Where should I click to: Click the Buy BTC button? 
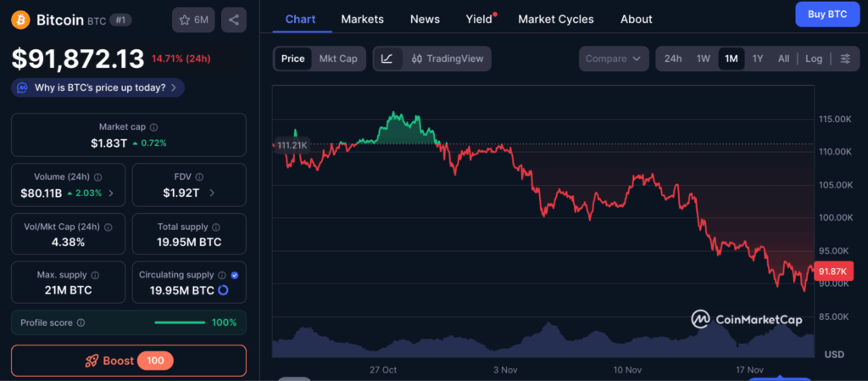826,14
